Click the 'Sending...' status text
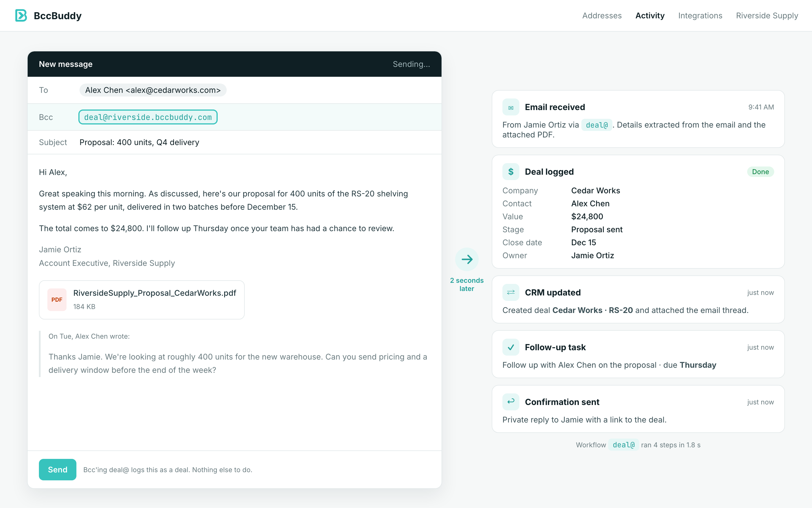 point(411,64)
